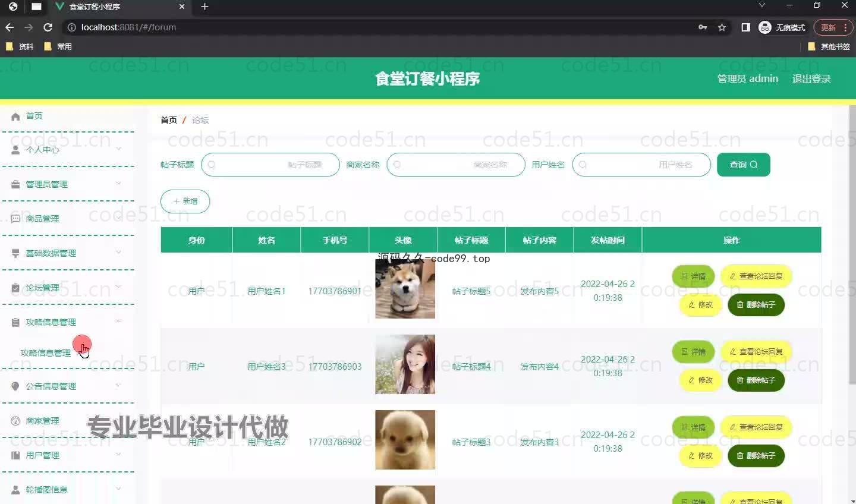Focus the 帖子标题 search input

(x=270, y=165)
